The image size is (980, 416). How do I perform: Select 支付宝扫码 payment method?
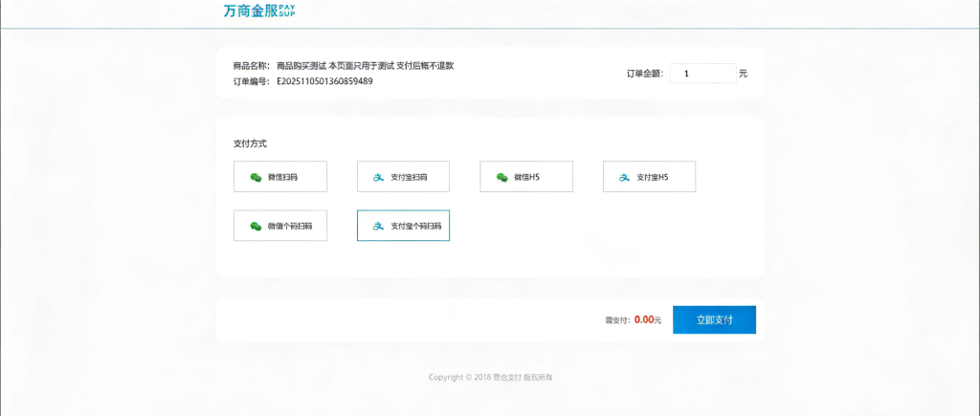[x=403, y=177]
